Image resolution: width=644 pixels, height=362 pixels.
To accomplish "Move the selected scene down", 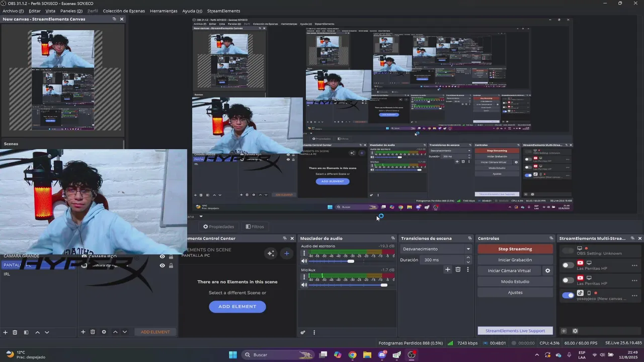I will (47, 332).
